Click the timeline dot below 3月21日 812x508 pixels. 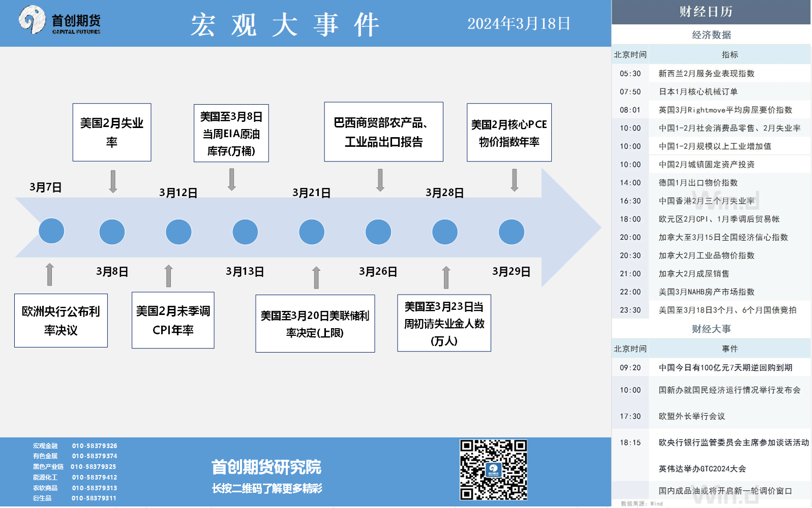point(312,232)
